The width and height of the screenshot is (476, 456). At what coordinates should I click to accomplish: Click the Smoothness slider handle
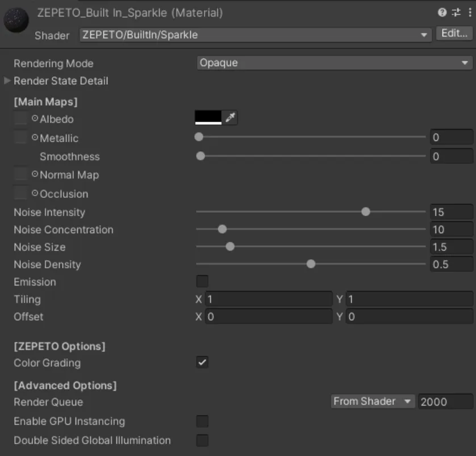click(201, 156)
